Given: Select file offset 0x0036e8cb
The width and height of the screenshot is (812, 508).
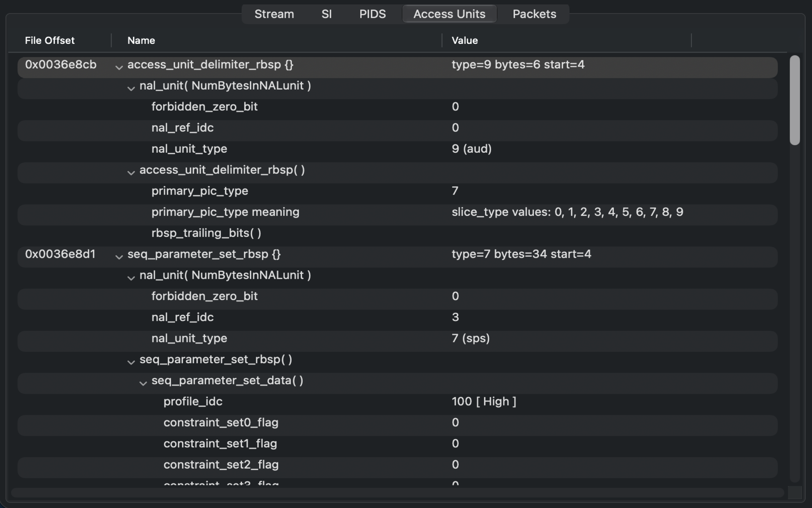Looking at the screenshot, I should (61, 64).
